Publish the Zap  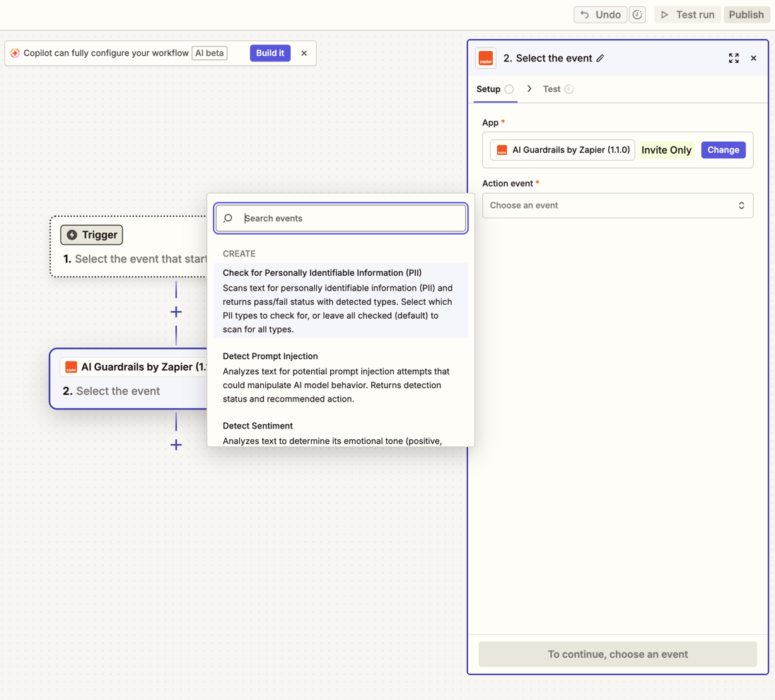pyautogui.click(x=746, y=15)
